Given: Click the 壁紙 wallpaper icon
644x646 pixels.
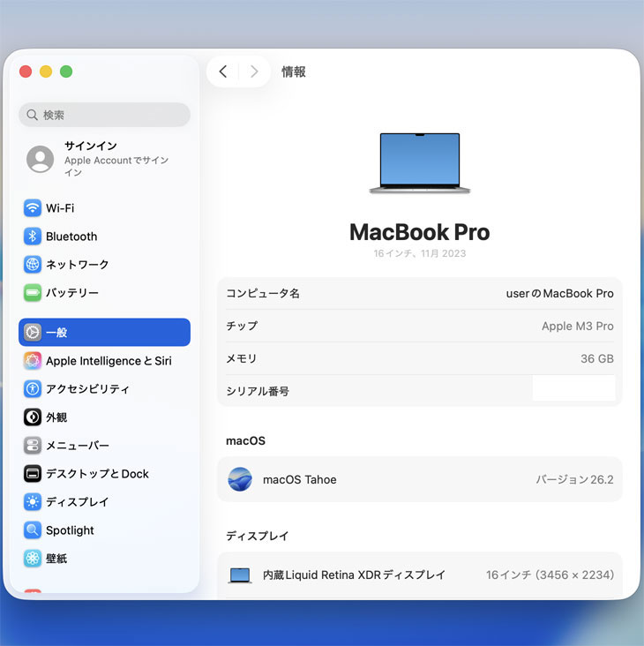Looking at the screenshot, I should point(33,559).
